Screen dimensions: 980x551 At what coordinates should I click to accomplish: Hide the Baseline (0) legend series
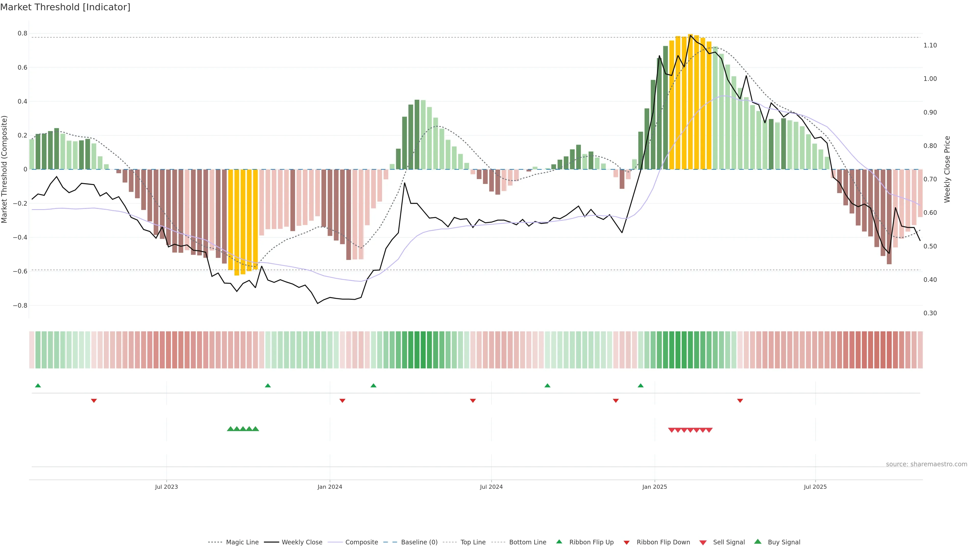(419, 542)
